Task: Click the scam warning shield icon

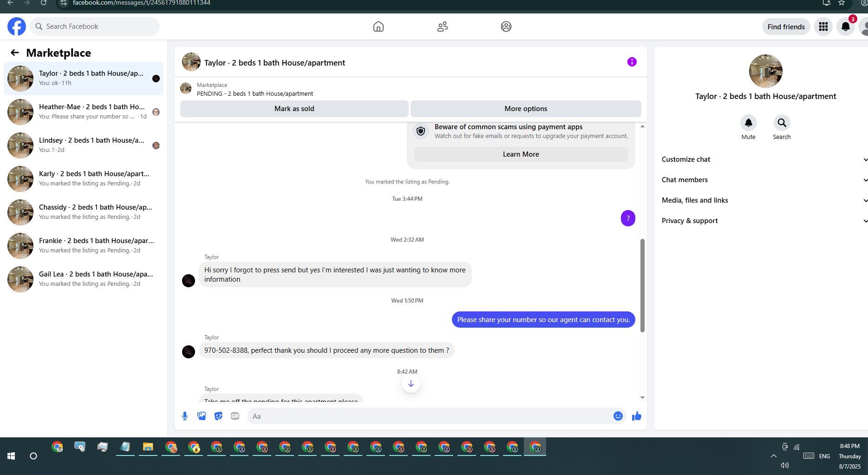Action: [x=421, y=131]
